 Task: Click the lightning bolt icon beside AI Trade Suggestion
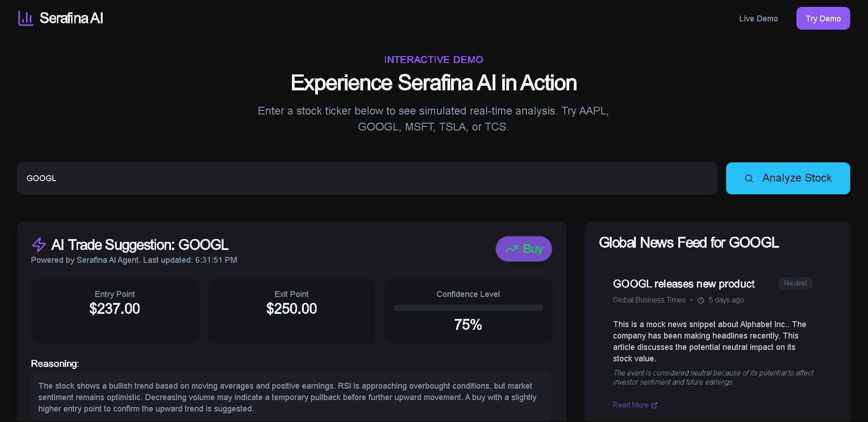(x=39, y=245)
